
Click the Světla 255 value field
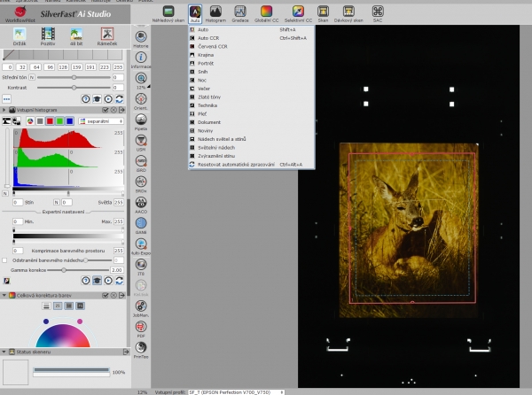tap(119, 202)
